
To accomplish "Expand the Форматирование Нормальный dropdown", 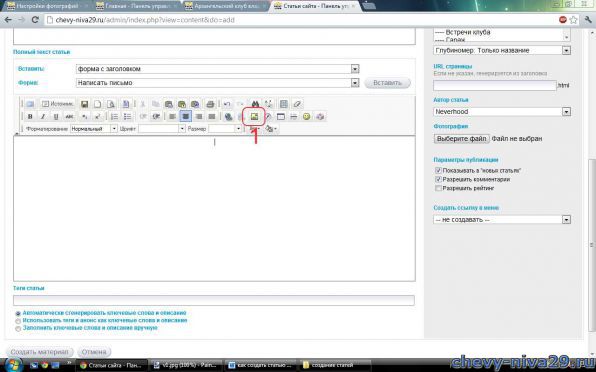I will coord(94,129).
